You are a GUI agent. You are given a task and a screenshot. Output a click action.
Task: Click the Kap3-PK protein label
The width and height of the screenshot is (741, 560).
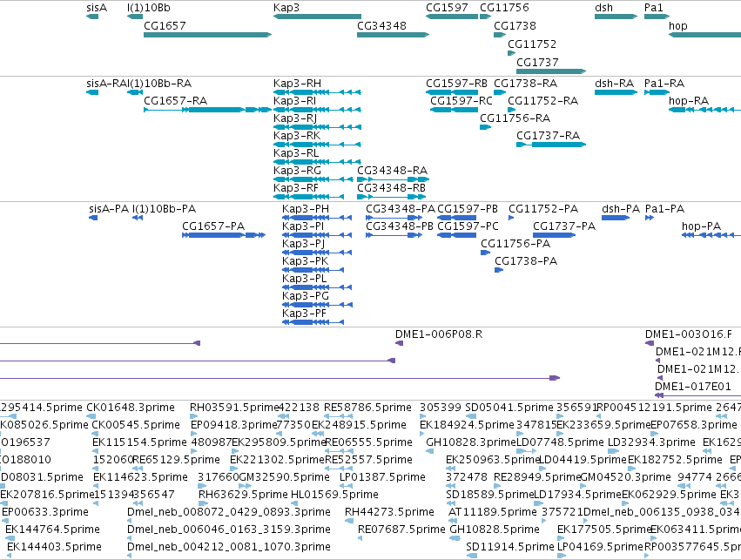[306, 261]
